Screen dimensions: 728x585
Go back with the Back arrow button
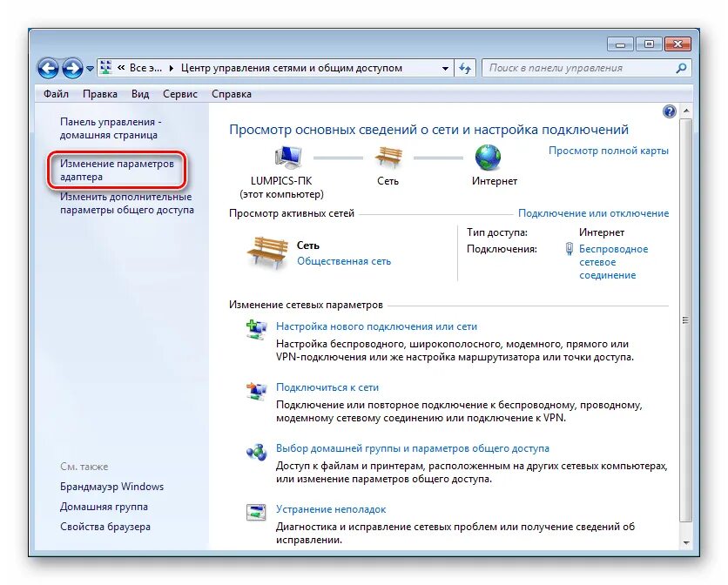click(x=48, y=69)
